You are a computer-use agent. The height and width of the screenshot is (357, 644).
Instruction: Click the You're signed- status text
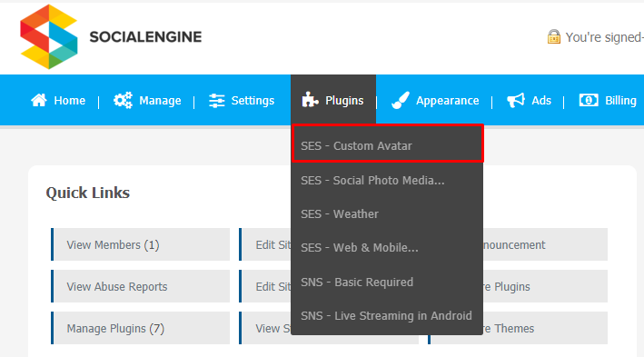click(605, 37)
